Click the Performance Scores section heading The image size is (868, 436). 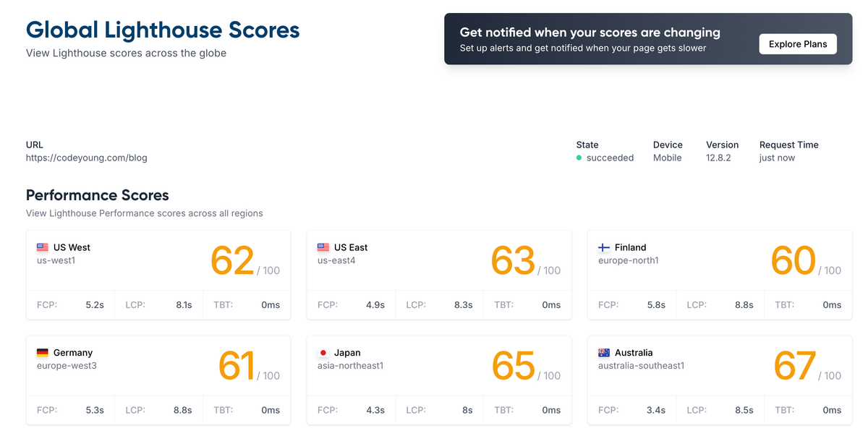[x=98, y=195]
